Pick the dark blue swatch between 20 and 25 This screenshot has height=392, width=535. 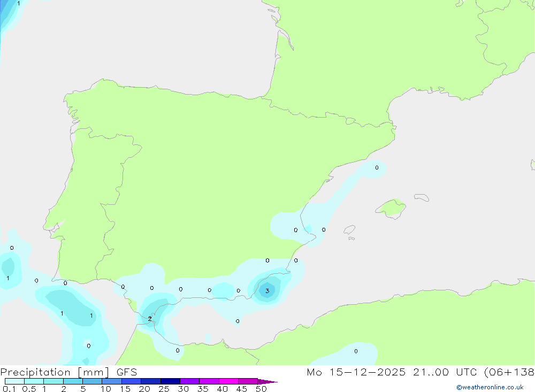[x=151, y=381]
